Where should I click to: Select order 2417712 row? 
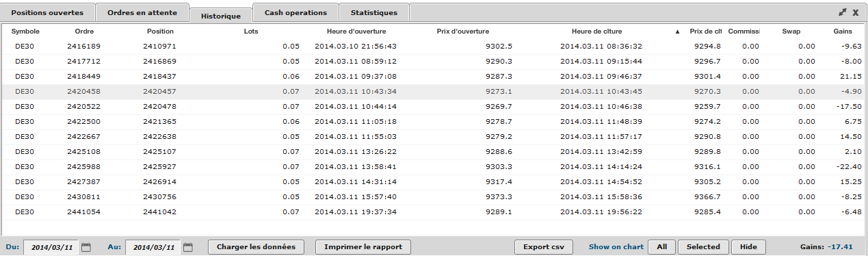coord(434,62)
